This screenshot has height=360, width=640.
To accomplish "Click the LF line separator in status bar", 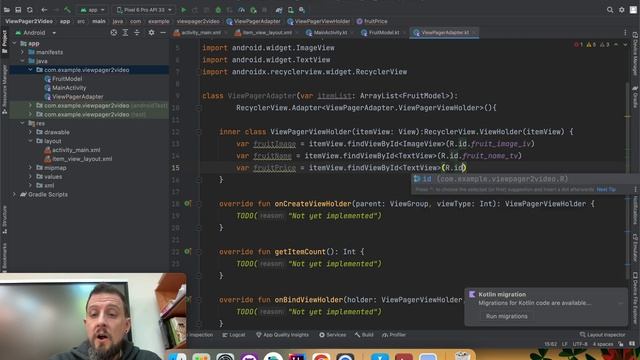I will pyautogui.click(x=565, y=344).
